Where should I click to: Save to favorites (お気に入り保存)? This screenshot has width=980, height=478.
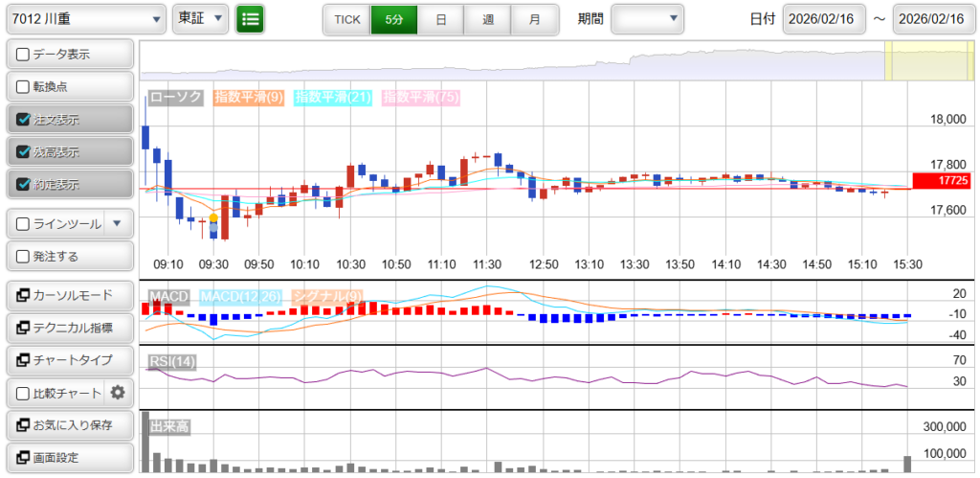(69, 425)
